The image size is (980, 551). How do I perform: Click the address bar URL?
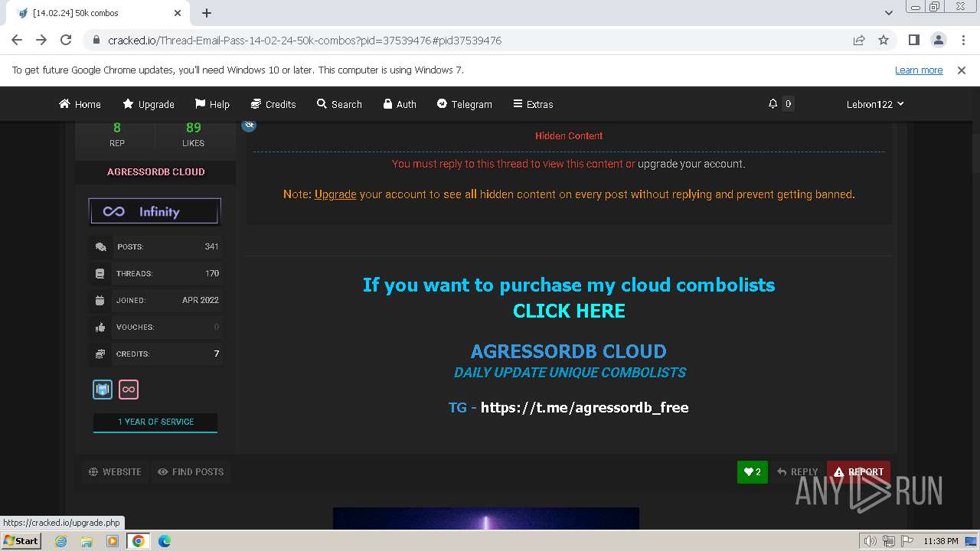(x=305, y=41)
